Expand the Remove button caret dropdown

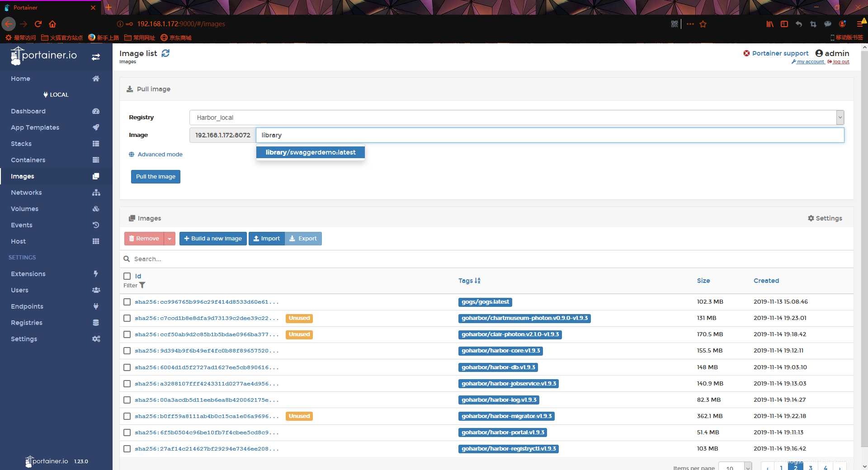click(170, 239)
